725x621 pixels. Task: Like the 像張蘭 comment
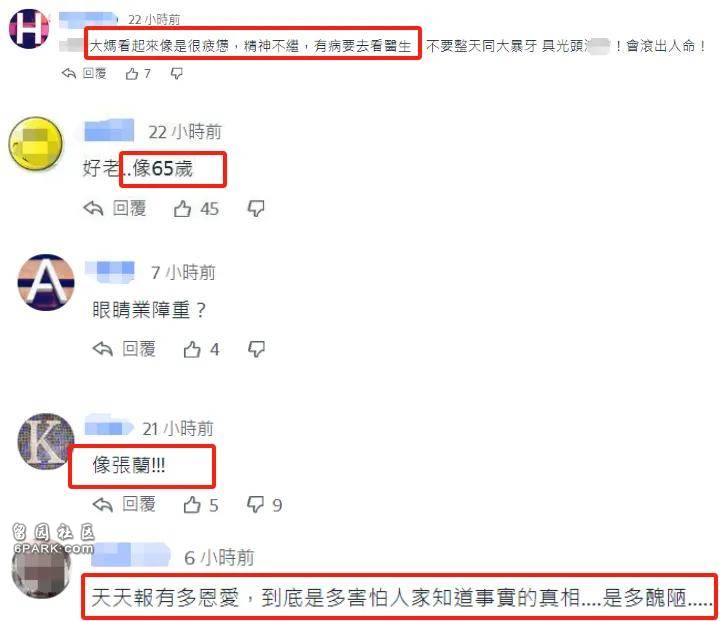(x=191, y=504)
